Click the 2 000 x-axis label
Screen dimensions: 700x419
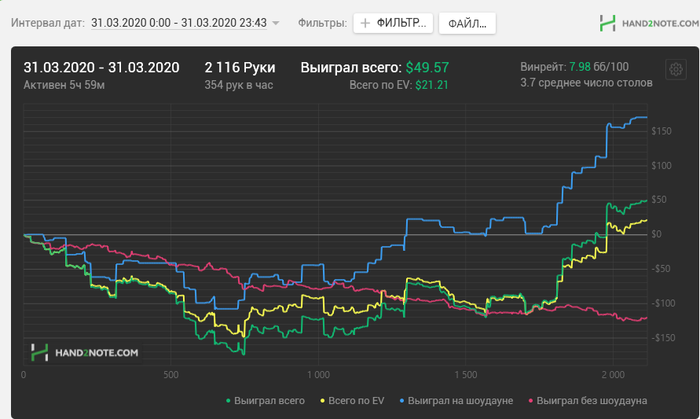click(613, 375)
